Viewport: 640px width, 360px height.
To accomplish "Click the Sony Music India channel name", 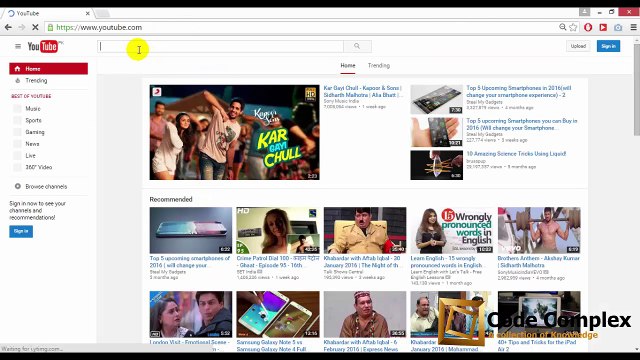I will 341,101.
